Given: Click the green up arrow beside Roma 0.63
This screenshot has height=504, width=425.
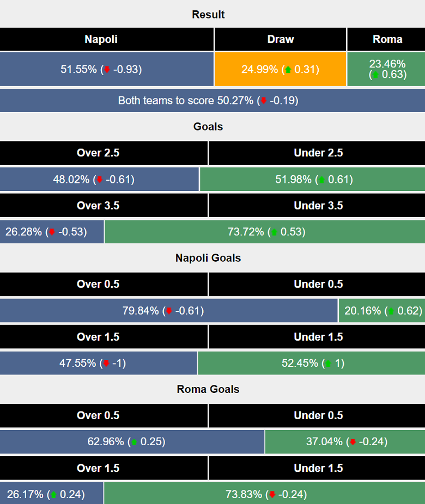Looking at the screenshot, I should (374, 75).
